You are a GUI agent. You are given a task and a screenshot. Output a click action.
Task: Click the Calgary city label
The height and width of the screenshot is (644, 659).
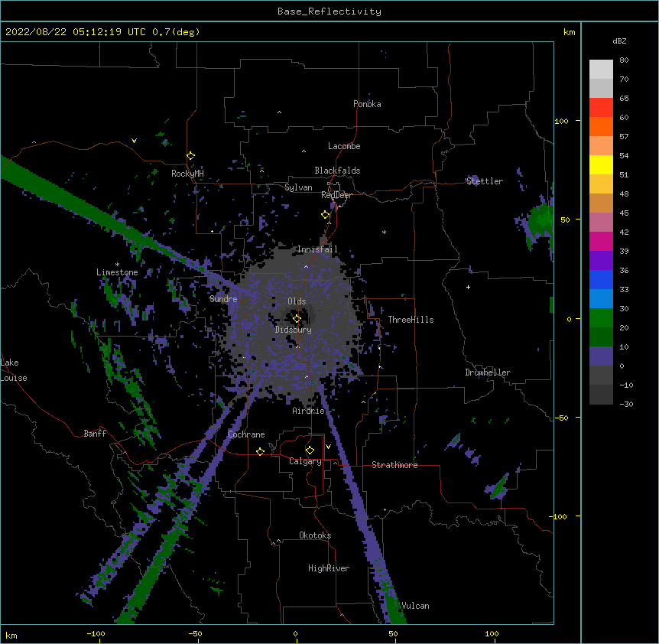point(305,461)
